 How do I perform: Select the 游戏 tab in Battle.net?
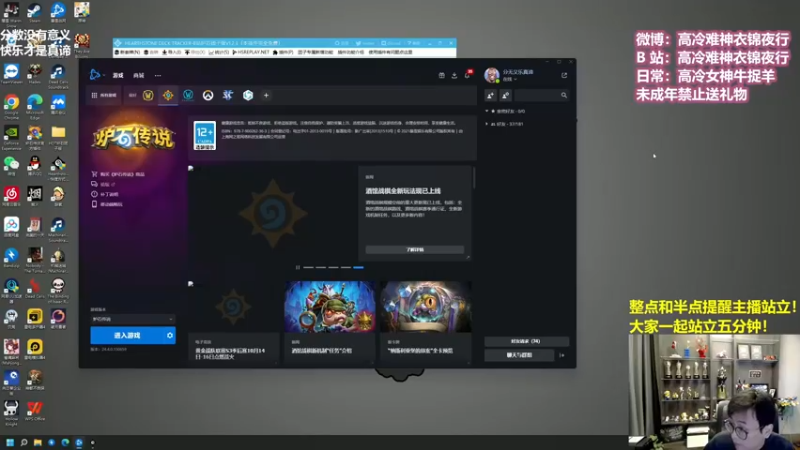coord(118,76)
